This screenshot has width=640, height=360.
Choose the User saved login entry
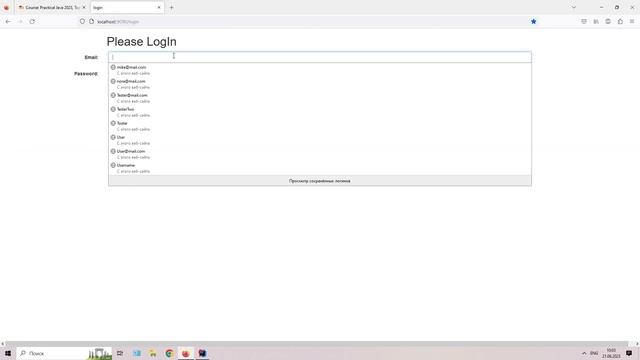coord(320,140)
